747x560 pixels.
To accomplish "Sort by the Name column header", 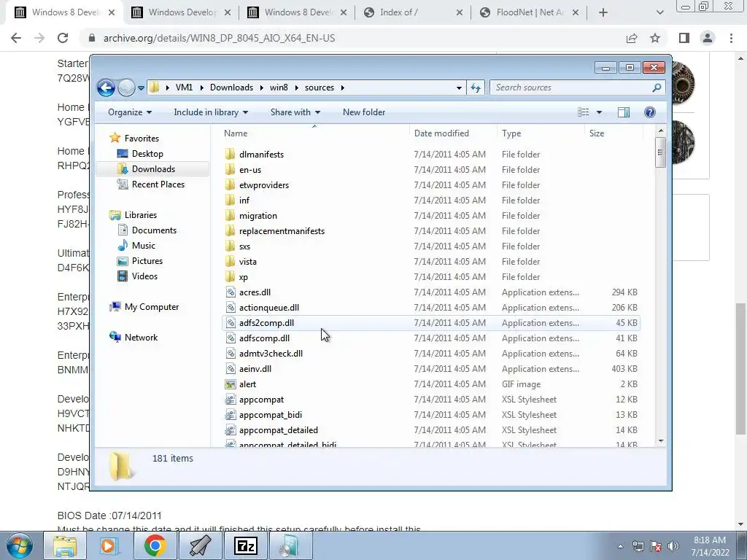I will [314, 133].
